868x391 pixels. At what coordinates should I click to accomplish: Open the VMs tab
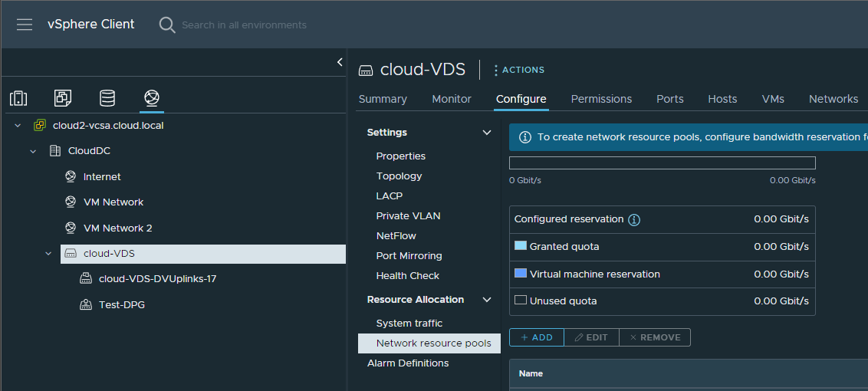tap(773, 99)
